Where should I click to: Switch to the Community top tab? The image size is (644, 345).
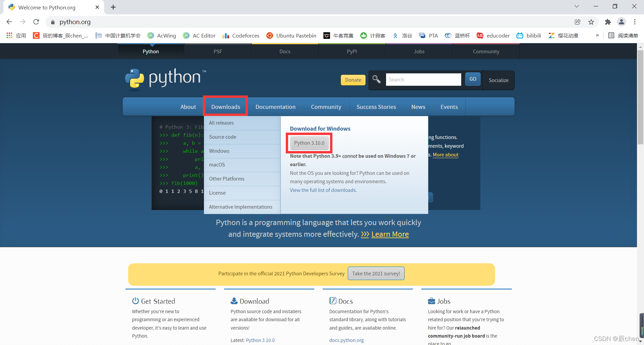(x=486, y=51)
